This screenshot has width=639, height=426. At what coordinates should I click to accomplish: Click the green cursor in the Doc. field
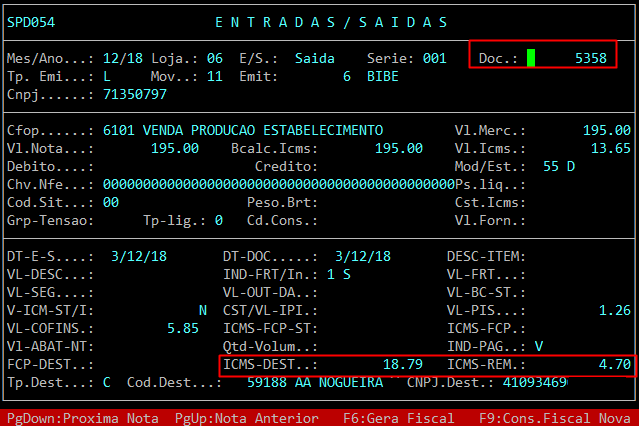pos(531,59)
